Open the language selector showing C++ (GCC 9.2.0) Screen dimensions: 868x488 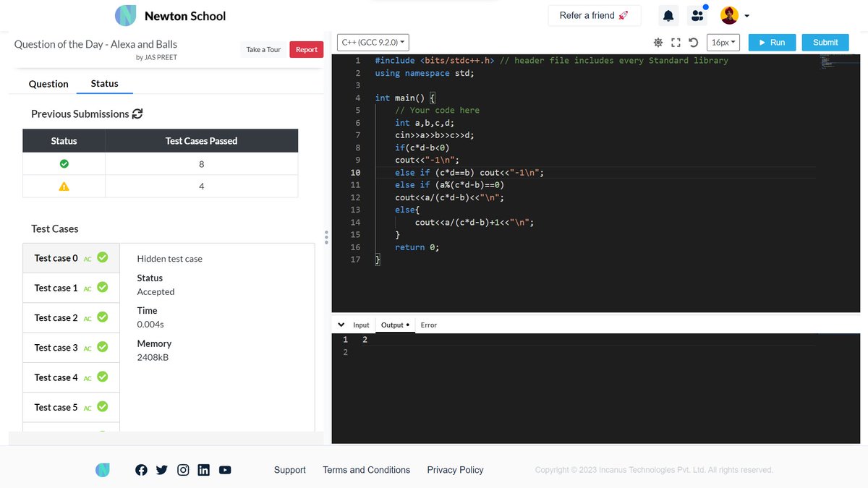(x=373, y=42)
